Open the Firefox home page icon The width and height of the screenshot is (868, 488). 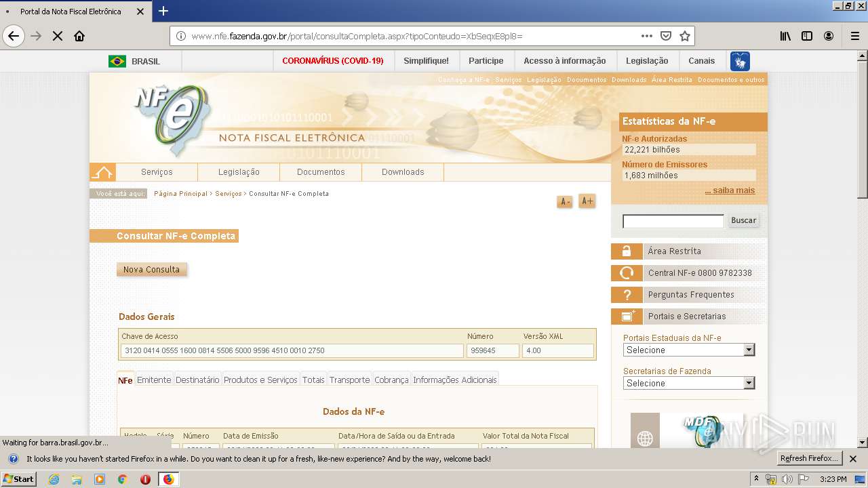[x=79, y=36]
